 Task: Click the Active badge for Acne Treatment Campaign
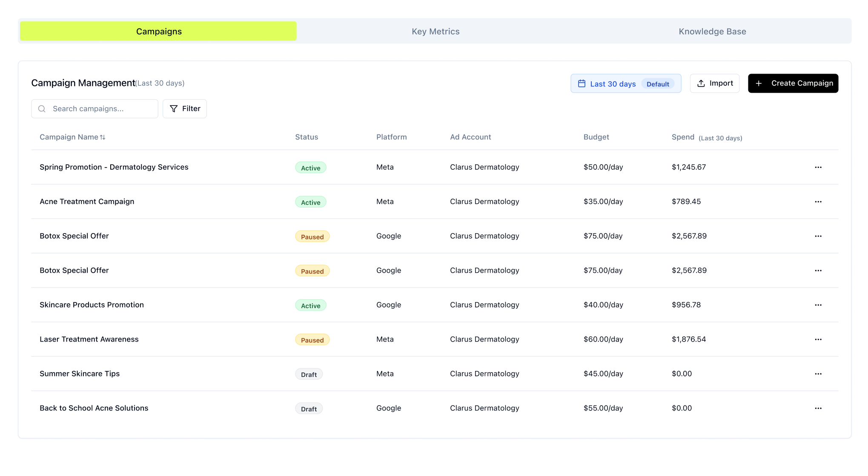310,202
